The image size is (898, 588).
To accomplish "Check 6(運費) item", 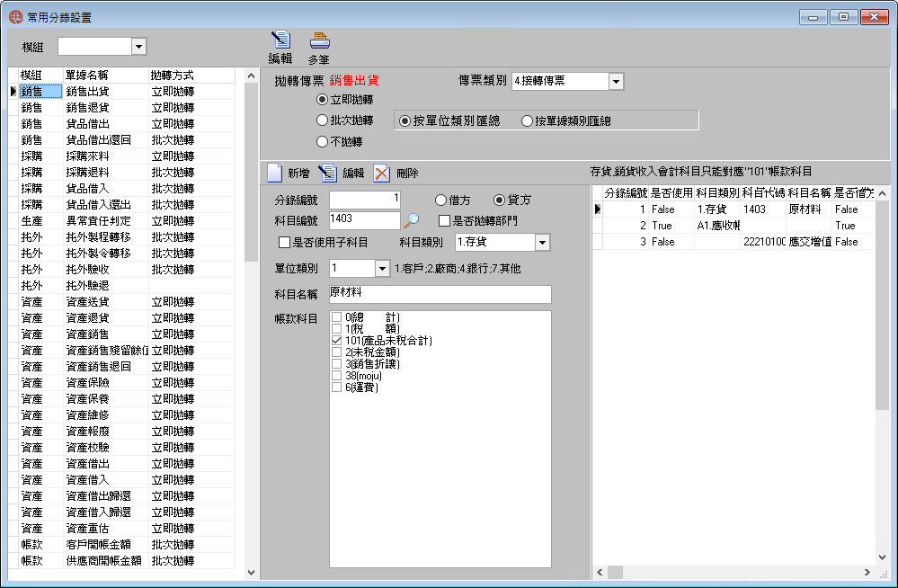I will pos(337,388).
